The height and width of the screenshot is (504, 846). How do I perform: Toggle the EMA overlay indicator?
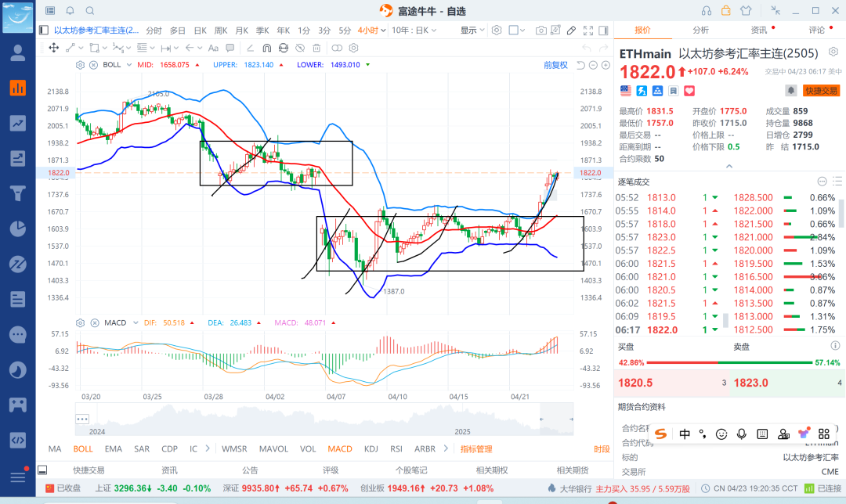[114, 449]
